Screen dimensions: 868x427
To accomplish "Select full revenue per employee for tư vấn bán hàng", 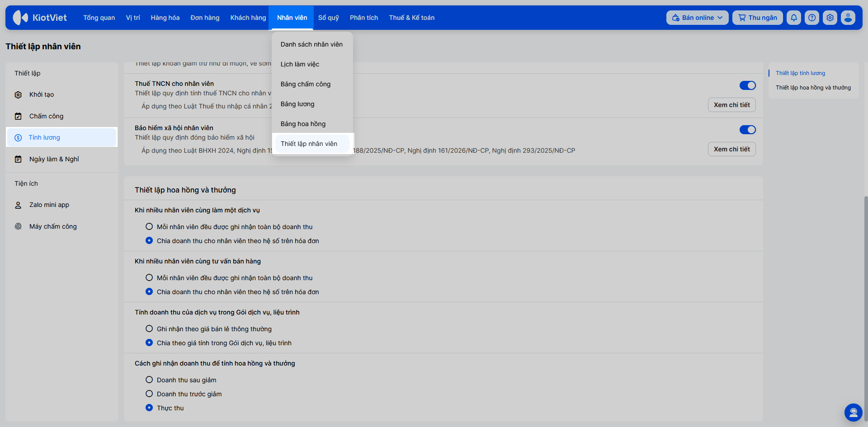I will [149, 278].
